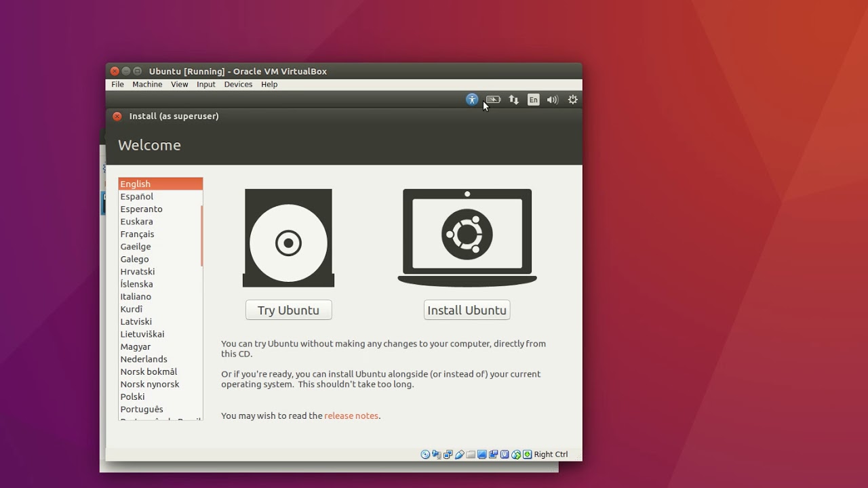Select Polski in the language list
The image size is (868, 488).
(160, 397)
